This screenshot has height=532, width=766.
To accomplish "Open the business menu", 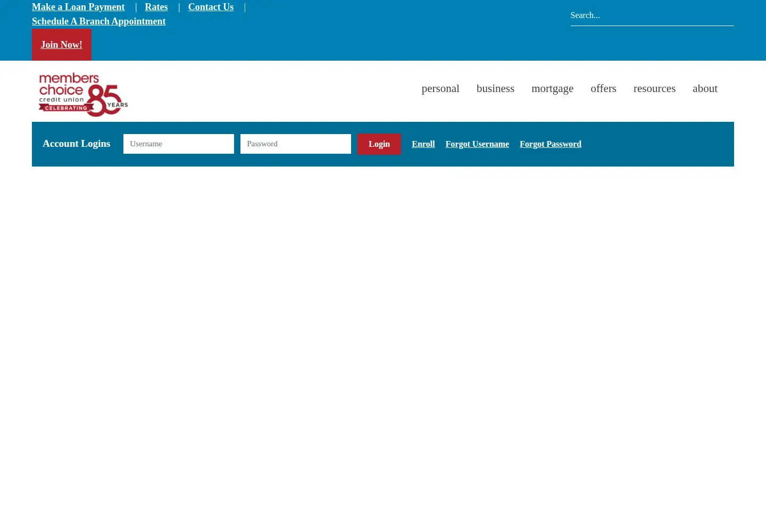I will (495, 88).
